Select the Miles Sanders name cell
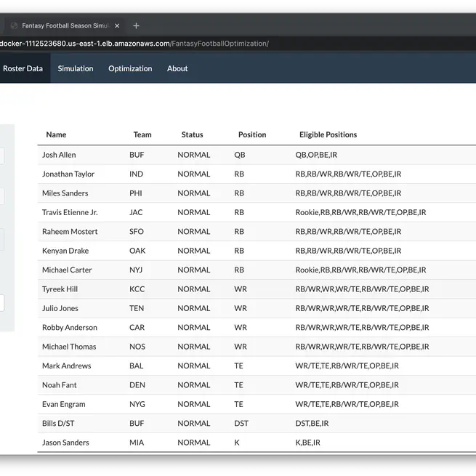 (65, 193)
